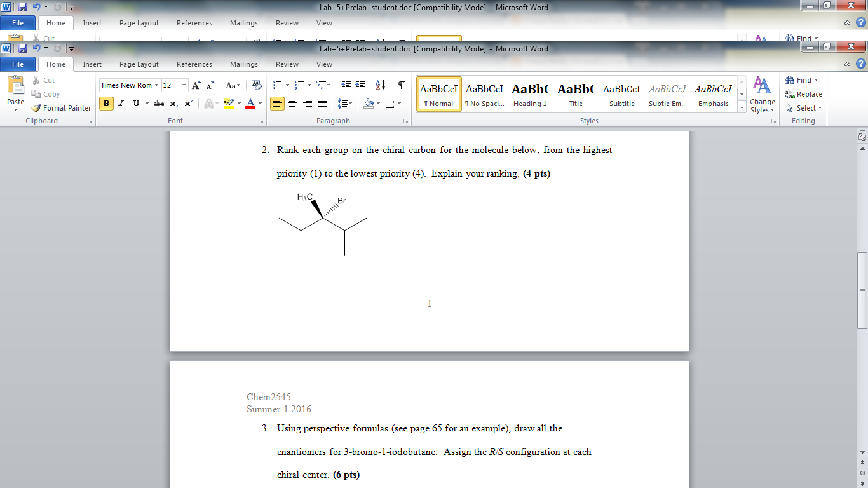Image resolution: width=868 pixels, height=488 pixels.
Task: Open the font name dropdown
Action: coord(157,85)
